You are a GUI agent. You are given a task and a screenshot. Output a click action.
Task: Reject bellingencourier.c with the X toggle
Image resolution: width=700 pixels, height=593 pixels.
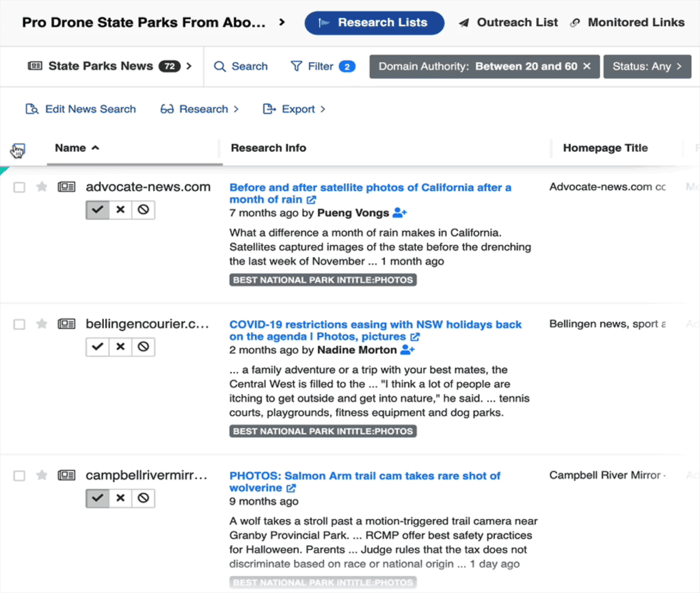point(120,347)
